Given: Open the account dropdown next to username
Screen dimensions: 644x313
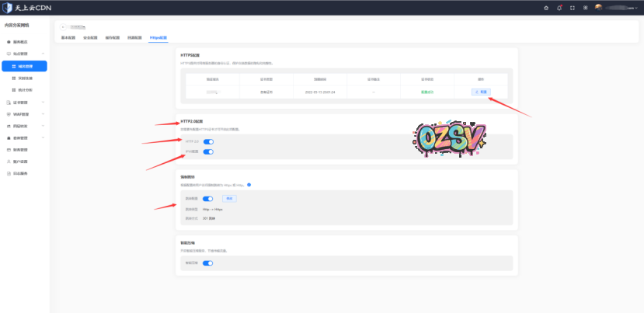Looking at the screenshot, I should tap(635, 8).
